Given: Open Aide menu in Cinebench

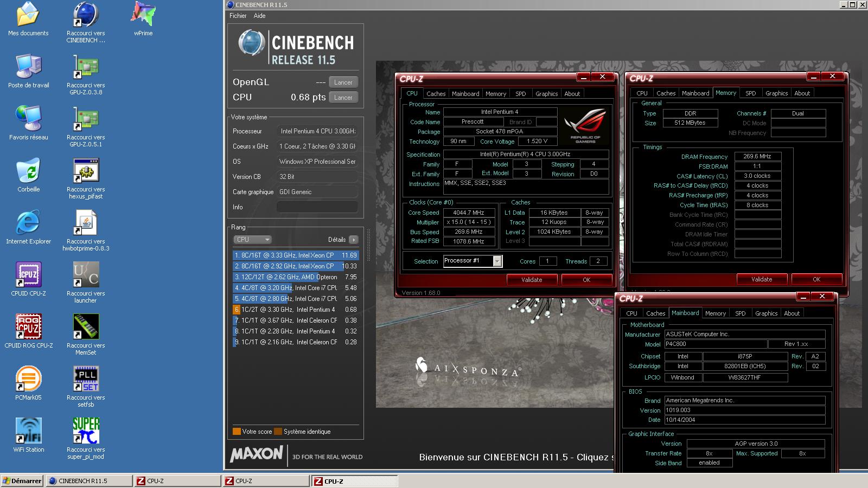Looking at the screenshot, I should pos(259,16).
